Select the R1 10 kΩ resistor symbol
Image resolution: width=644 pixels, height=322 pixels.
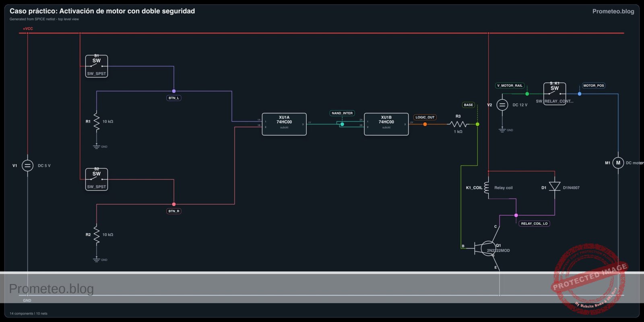point(97,122)
